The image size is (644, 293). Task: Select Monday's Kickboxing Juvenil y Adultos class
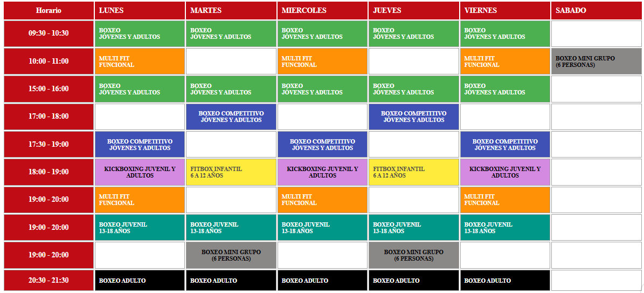(x=140, y=172)
